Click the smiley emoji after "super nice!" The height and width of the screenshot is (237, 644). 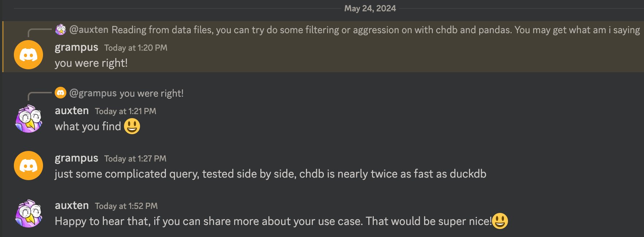point(500,221)
